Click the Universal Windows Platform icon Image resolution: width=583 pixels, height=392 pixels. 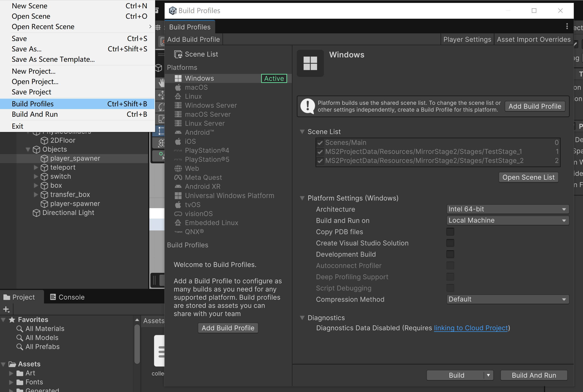pyautogui.click(x=178, y=196)
